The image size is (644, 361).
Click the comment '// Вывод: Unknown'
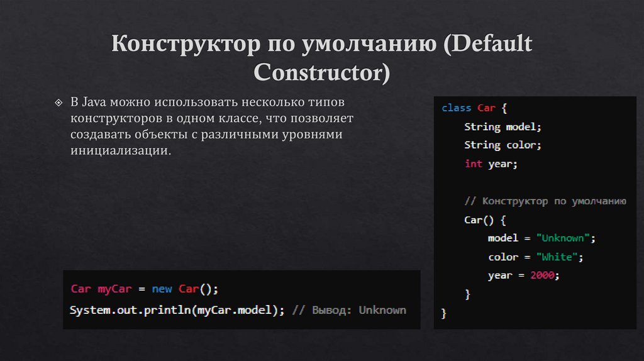click(349, 310)
